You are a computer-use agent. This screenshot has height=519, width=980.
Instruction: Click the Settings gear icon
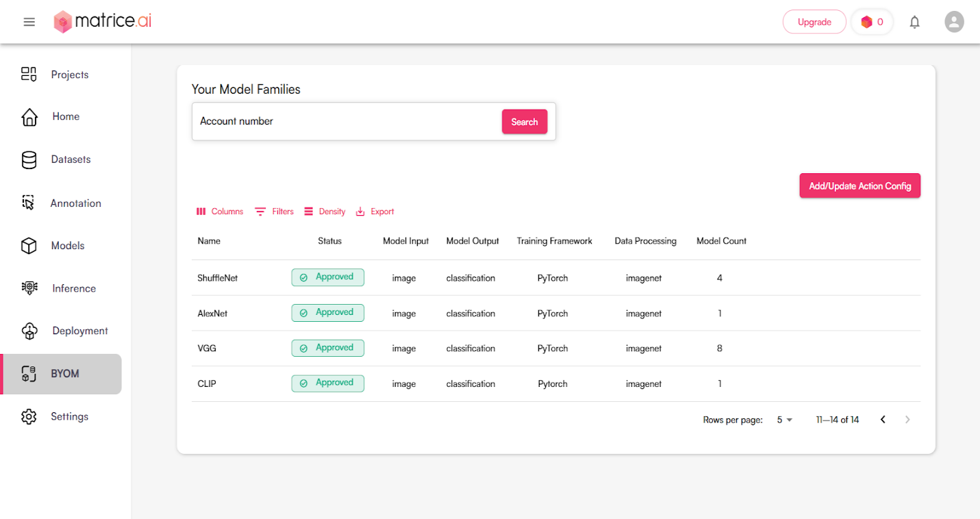[29, 416]
